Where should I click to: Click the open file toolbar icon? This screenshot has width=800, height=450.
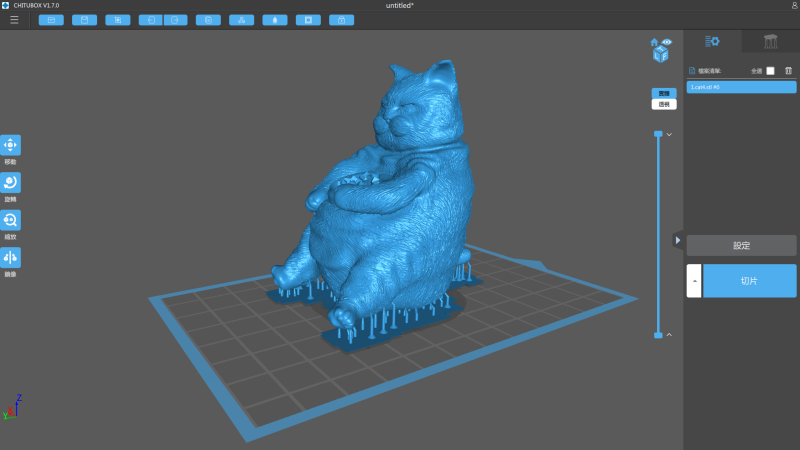50,19
